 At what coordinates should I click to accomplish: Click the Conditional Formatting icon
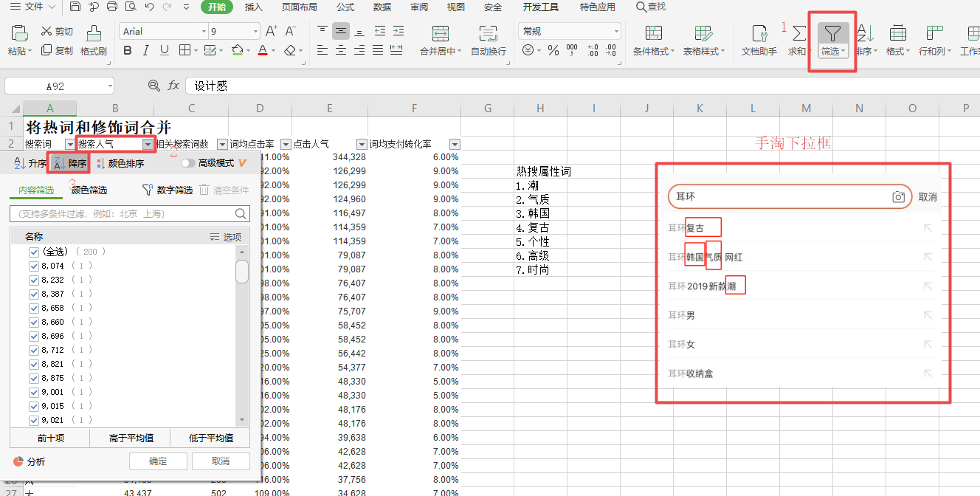(653, 34)
